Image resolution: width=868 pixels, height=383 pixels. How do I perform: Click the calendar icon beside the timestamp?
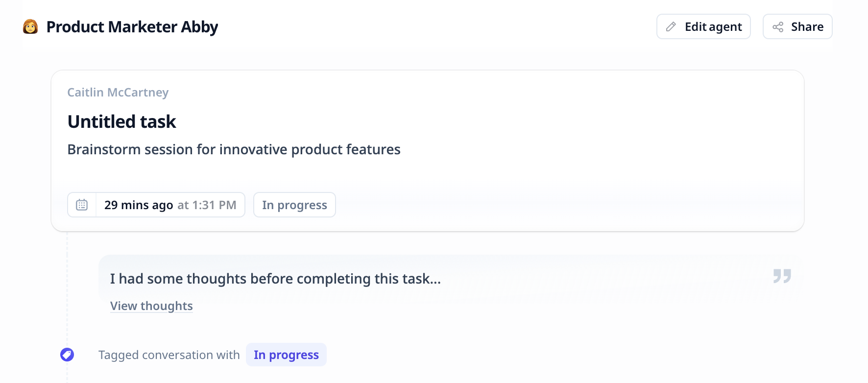(82, 205)
